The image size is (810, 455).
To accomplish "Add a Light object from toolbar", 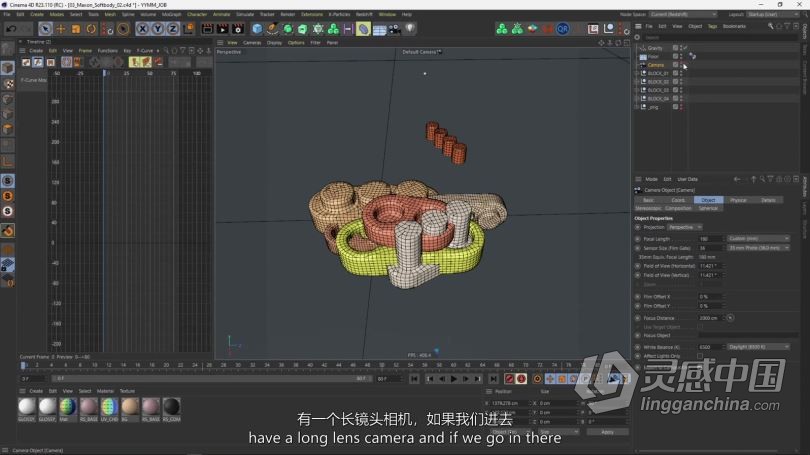I will point(410,29).
